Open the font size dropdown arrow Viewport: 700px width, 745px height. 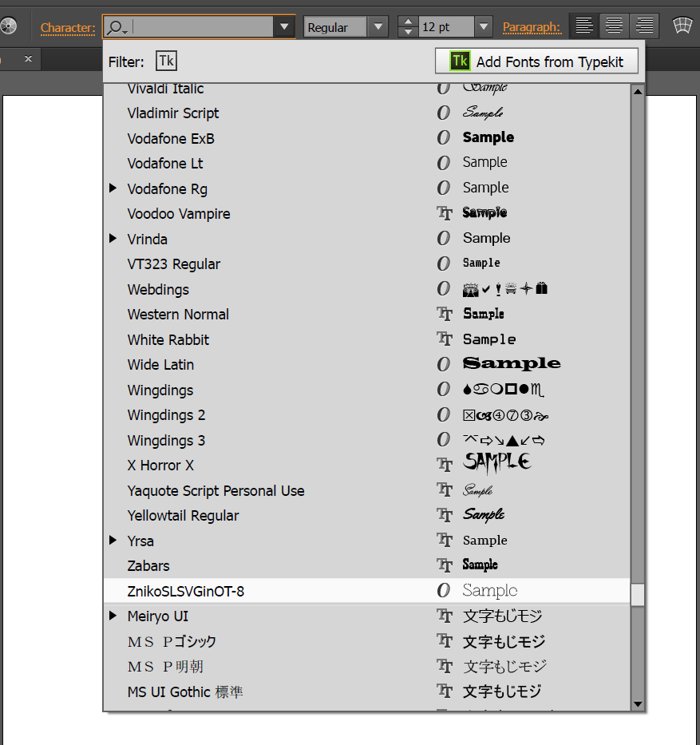click(x=484, y=26)
